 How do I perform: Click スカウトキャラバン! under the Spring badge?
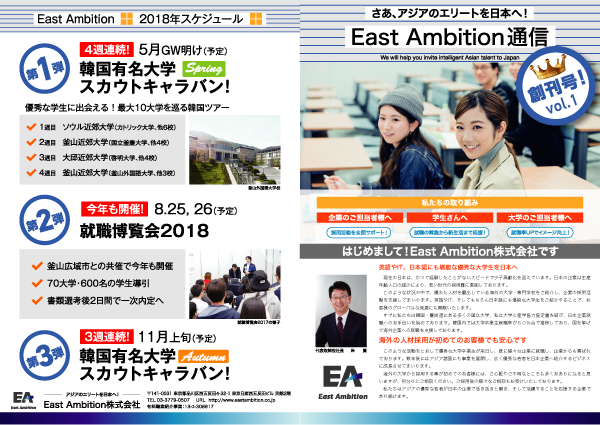click(x=155, y=86)
